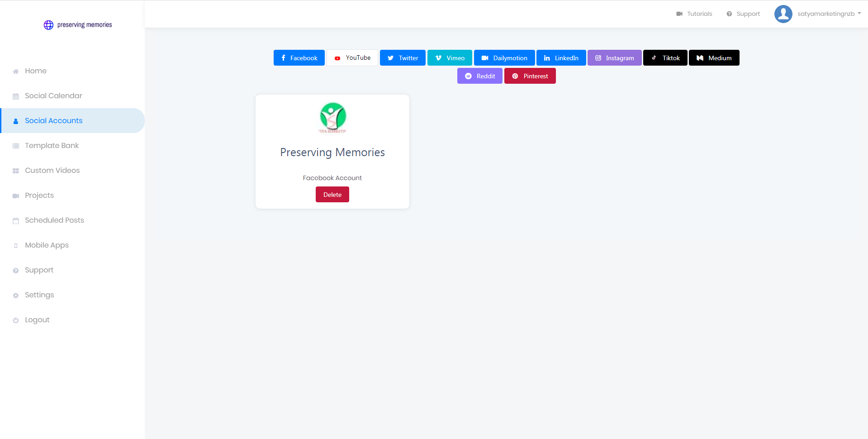Select Social Accounts menu item
Viewport: 868px width, 439px height.
[x=72, y=121]
